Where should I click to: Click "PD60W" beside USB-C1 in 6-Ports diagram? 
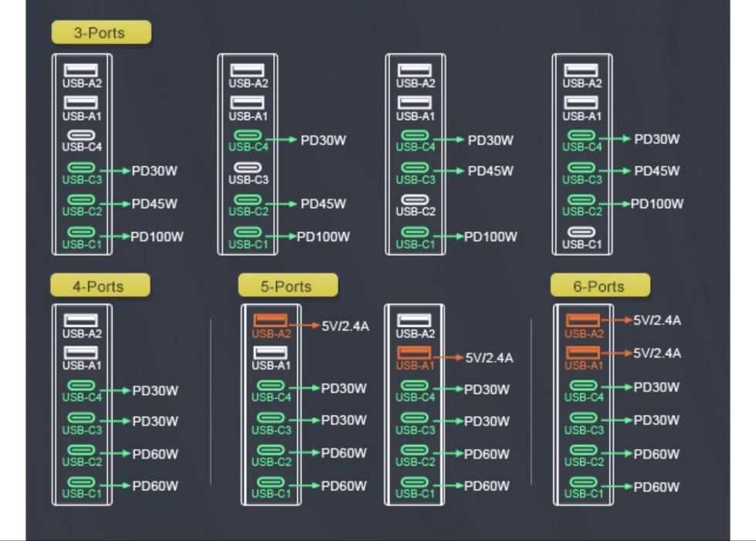(656, 487)
